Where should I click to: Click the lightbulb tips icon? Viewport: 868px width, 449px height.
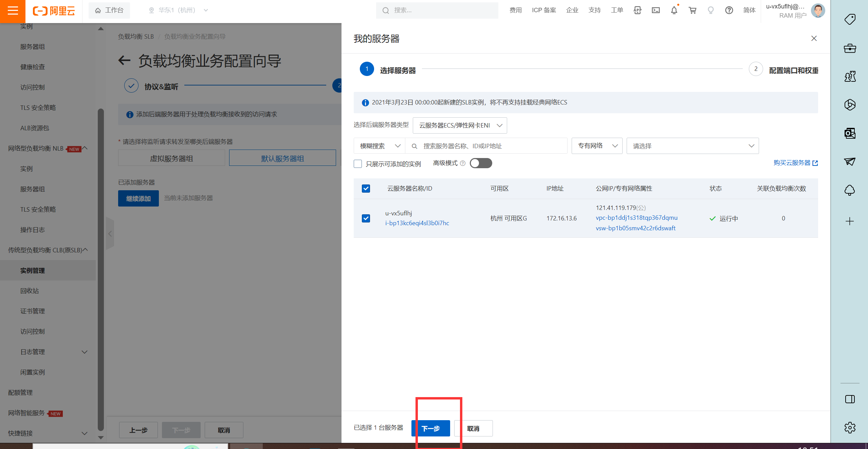tap(711, 11)
